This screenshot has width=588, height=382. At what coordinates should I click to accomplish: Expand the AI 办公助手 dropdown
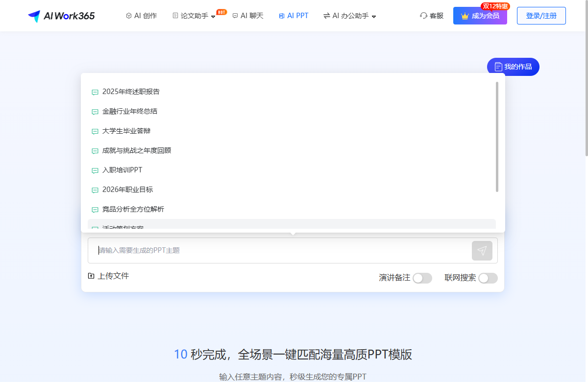349,16
